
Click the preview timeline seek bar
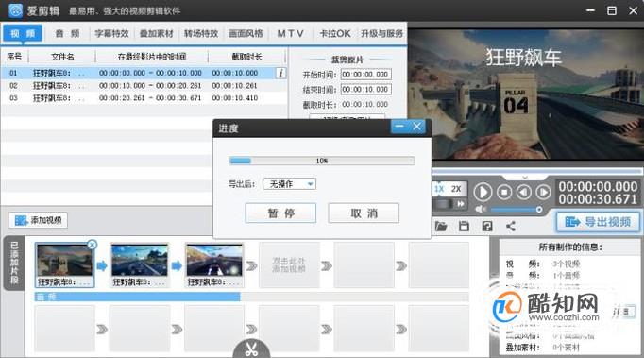537,171
